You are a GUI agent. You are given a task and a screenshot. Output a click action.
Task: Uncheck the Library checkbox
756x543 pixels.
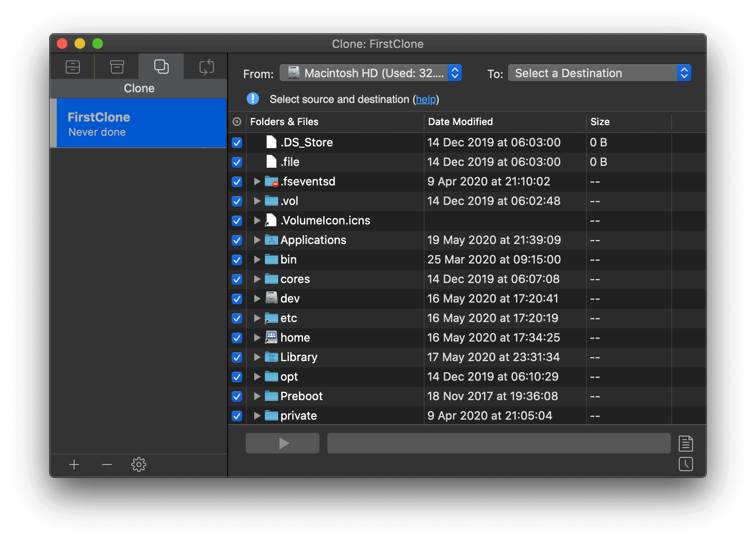pos(237,357)
